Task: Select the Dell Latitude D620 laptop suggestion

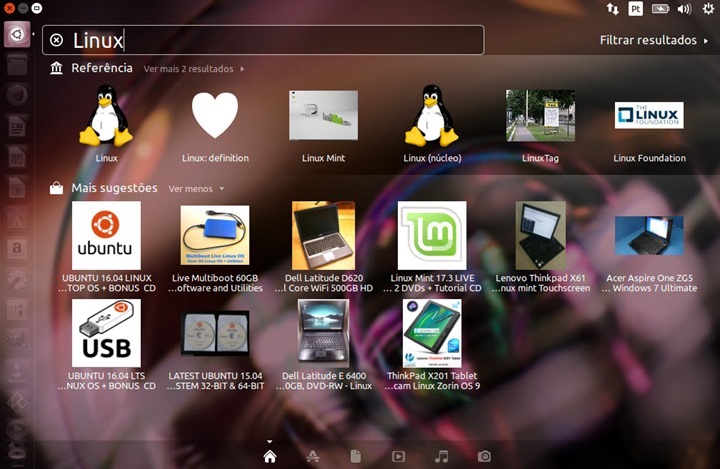Action: click(x=323, y=235)
